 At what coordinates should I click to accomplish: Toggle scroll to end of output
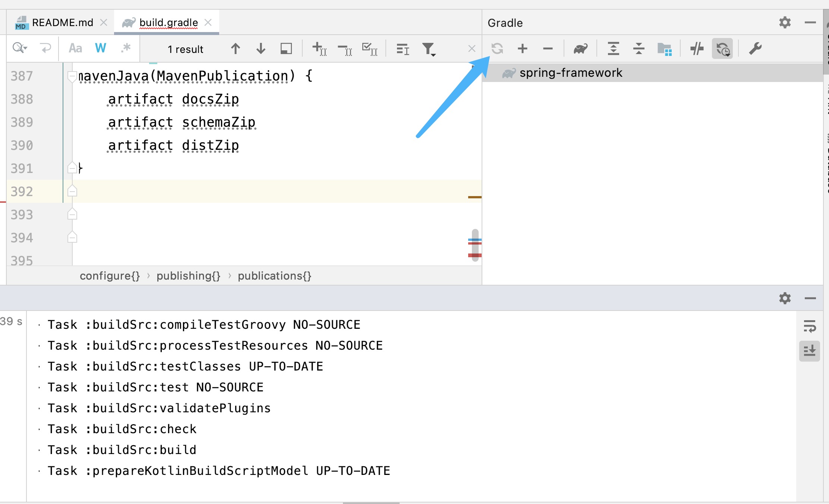coord(810,351)
